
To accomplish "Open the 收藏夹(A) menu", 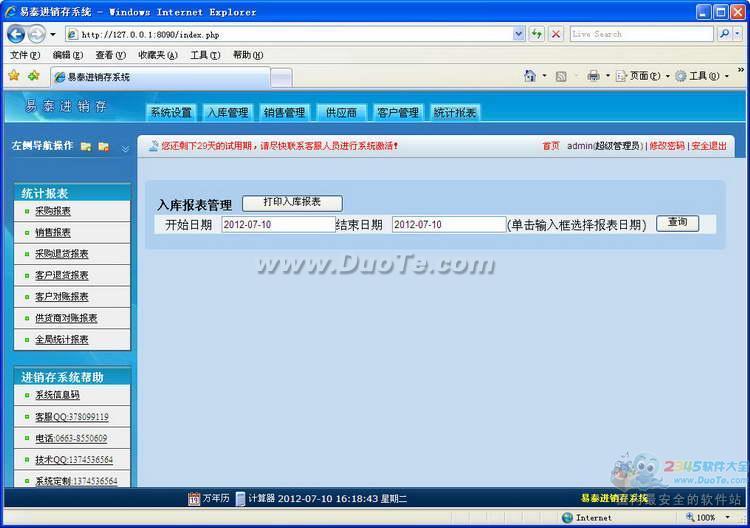I will pyautogui.click(x=158, y=55).
